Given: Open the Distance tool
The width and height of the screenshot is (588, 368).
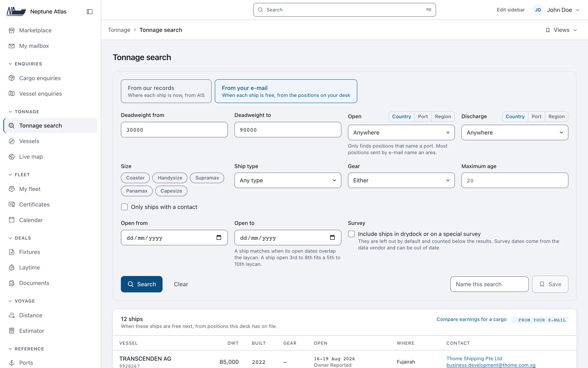Looking at the screenshot, I should click(51, 315).
